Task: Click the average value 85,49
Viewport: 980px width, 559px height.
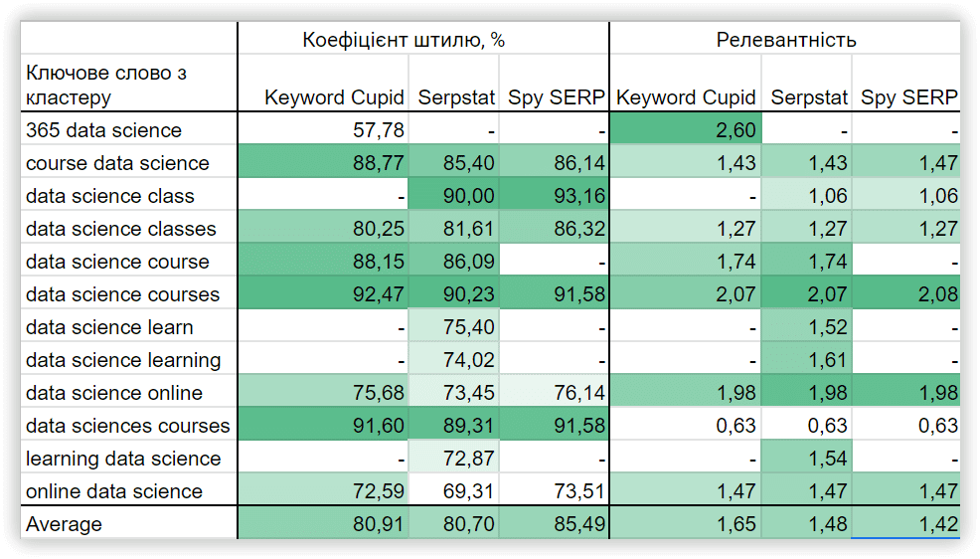Action: 554,523
